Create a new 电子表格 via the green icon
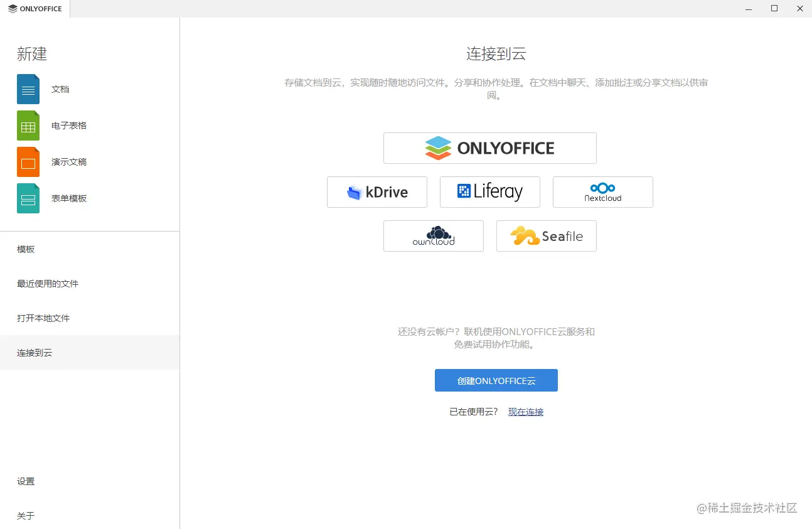This screenshot has width=812, height=529. 28,126
